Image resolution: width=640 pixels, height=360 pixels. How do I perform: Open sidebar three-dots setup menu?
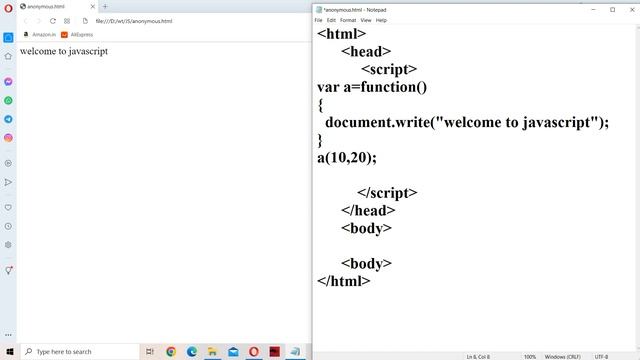coord(8,335)
